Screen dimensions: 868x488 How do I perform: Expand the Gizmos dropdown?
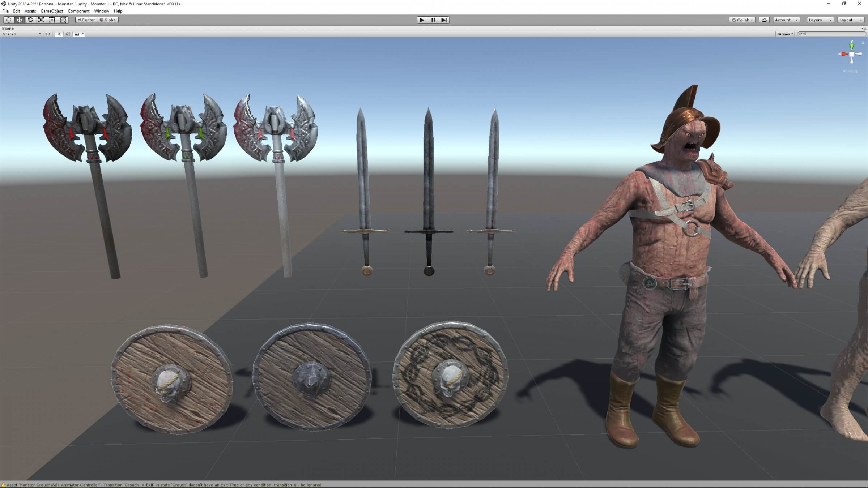[x=785, y=34]
